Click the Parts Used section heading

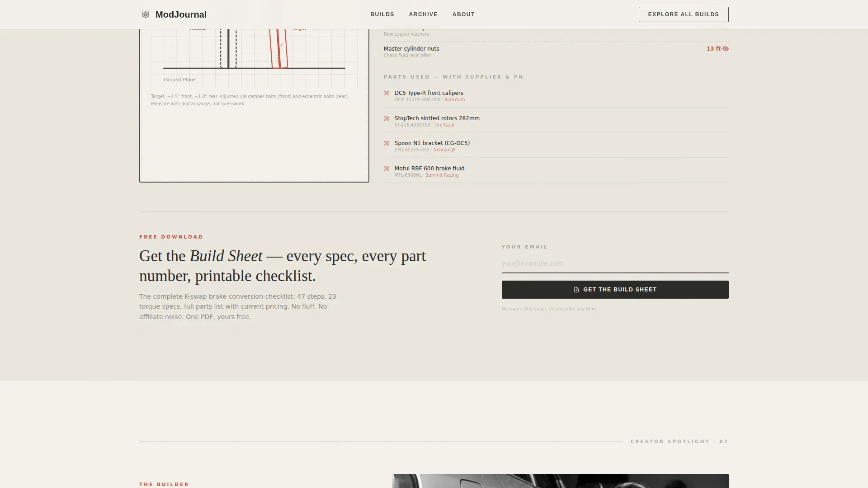coord(453,77)
